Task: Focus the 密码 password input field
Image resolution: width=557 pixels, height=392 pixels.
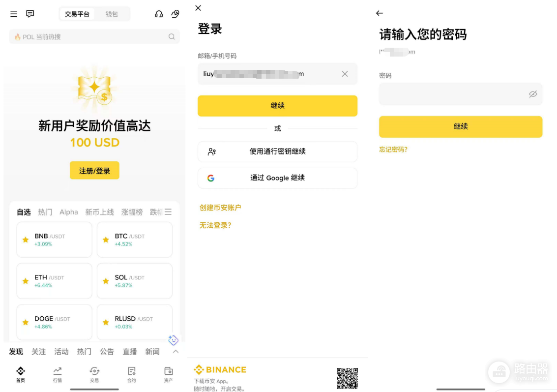Action: click(x=460, y=94)
